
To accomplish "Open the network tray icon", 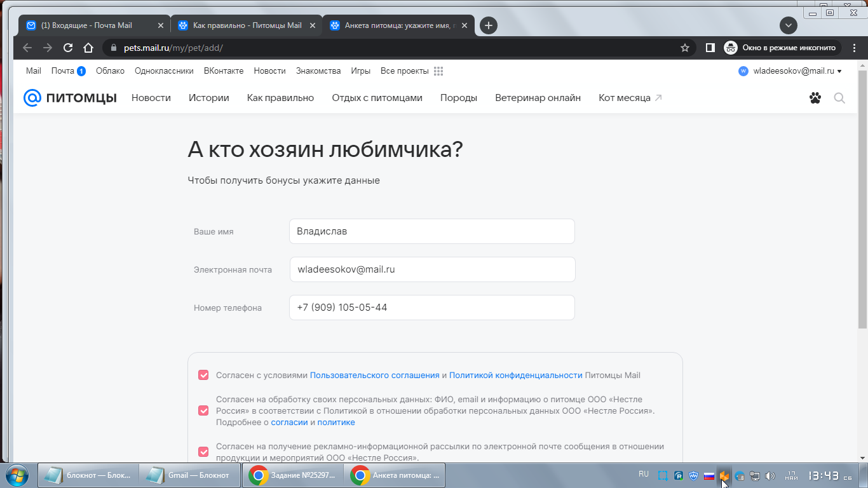I will point(755,475).
